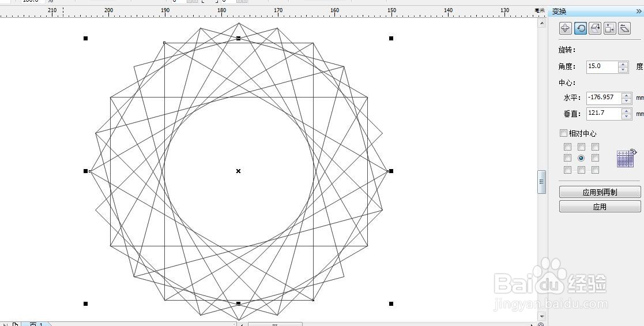Viewport: 644px width, 326px height.
Task: Increase the 垂直 center value
Action: pos(626,111)
